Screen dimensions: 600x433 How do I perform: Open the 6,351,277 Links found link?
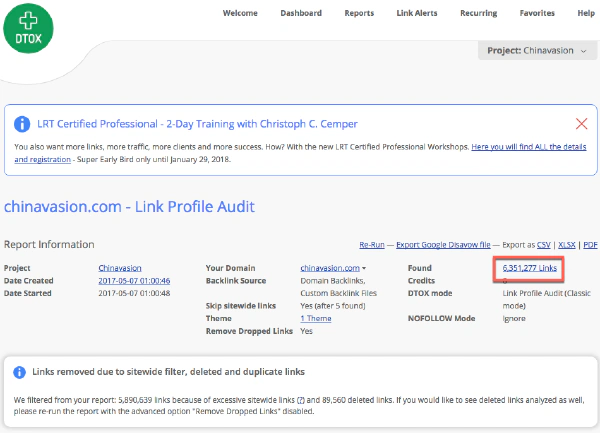529,268
